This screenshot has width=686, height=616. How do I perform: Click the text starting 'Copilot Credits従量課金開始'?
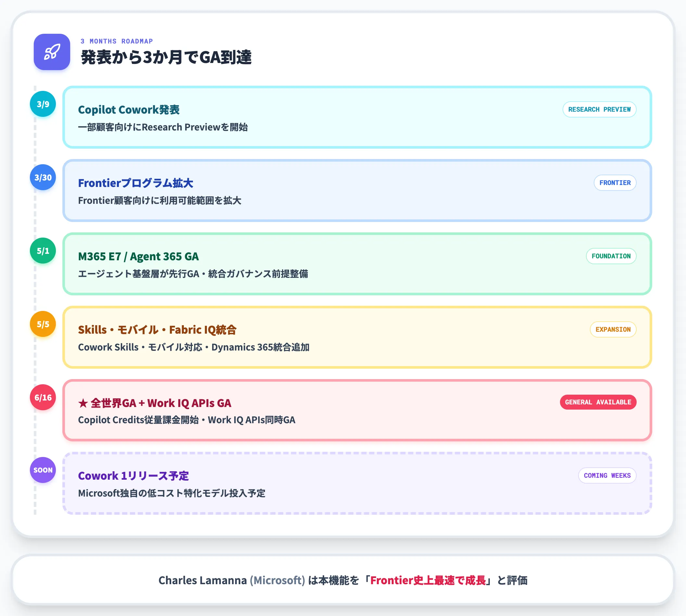(187, 420)
